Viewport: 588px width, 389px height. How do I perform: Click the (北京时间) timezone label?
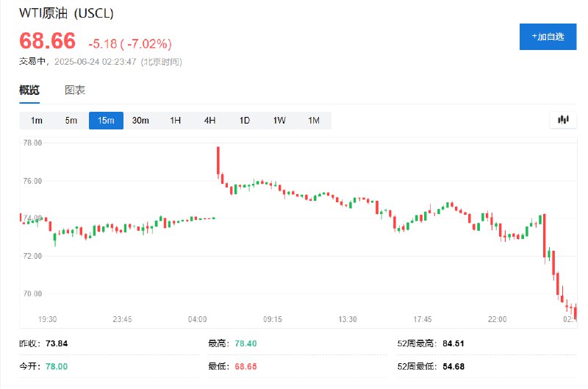pos(161,62)
